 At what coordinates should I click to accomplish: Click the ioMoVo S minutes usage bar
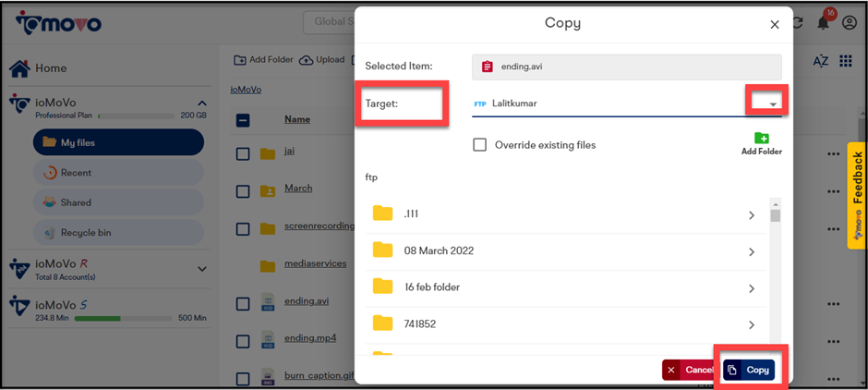[123, 319]
